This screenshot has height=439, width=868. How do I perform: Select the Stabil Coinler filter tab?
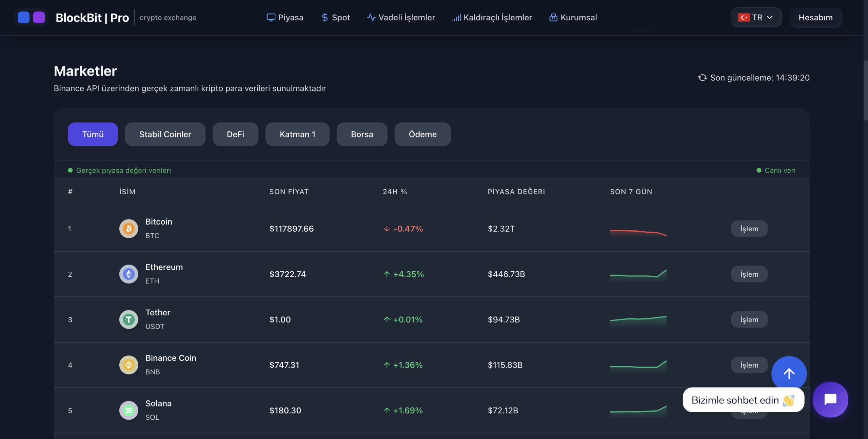pyautogui.click(x=165, y=134)
